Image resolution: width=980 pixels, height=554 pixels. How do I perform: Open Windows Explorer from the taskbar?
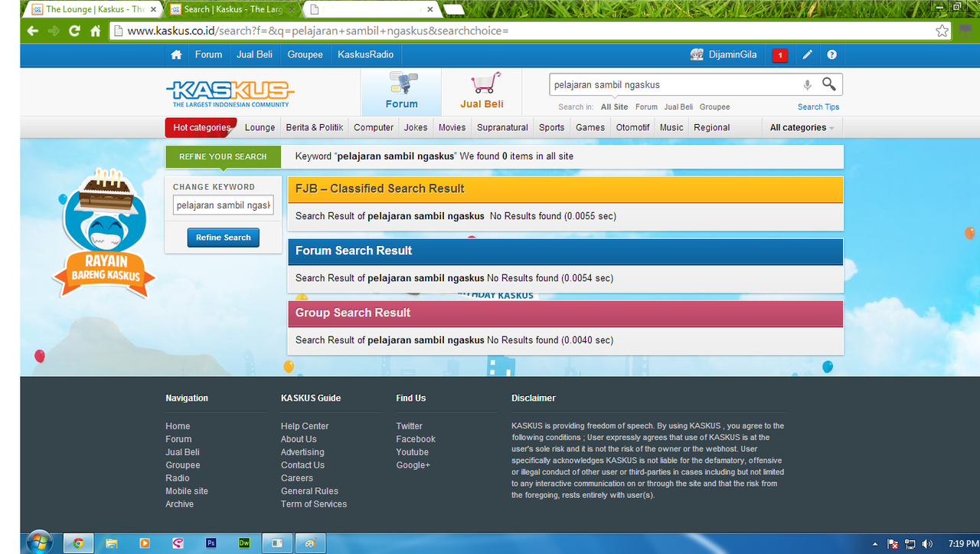112,543
